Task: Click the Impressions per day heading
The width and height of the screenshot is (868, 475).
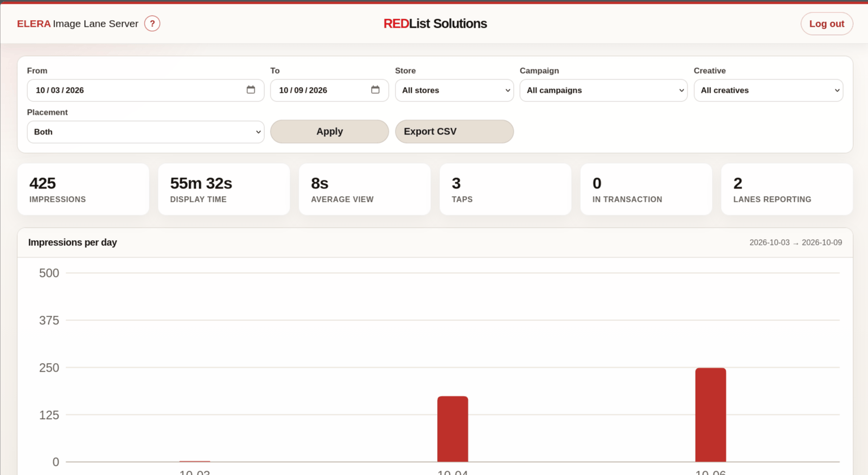Action: pyautogui.click(x=73, y=242)
